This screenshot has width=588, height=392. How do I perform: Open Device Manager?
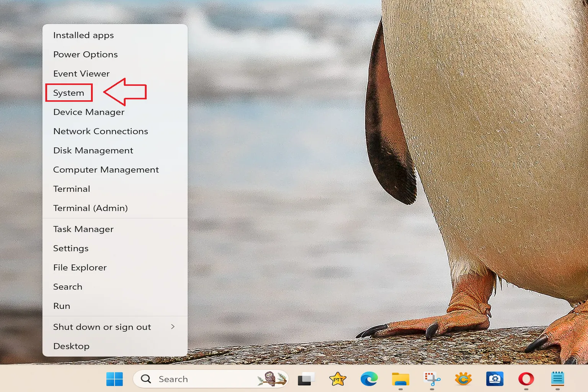(115, 112)
